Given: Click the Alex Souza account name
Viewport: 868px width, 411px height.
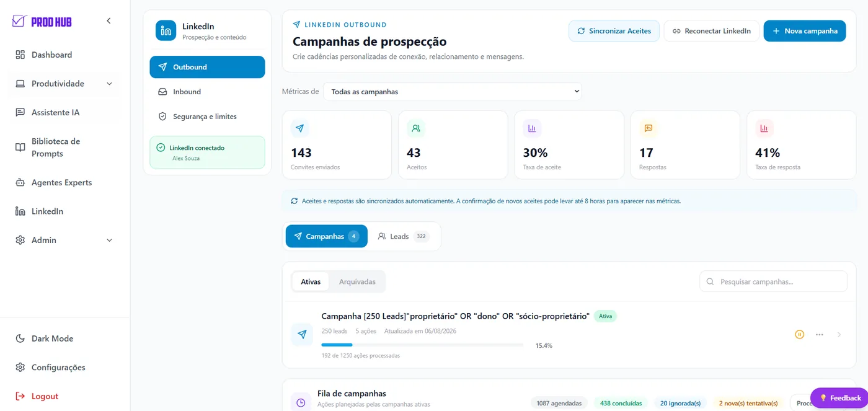Looking at the screenshot, I should point(186,159).
